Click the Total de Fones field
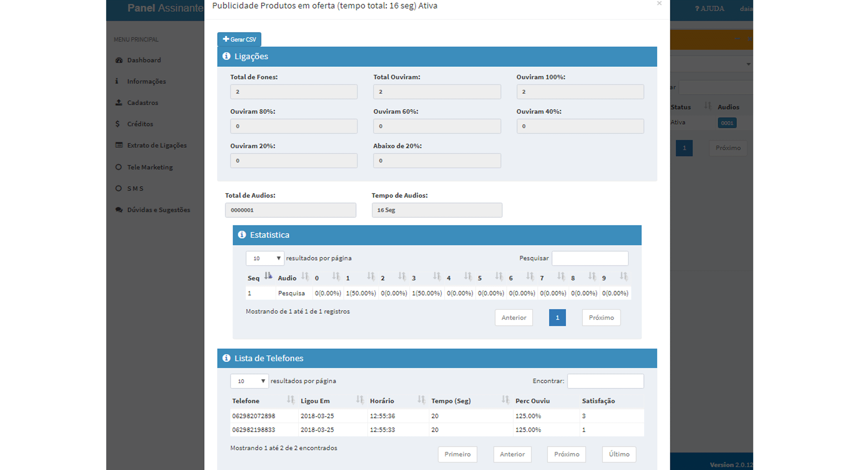868x470 pixels. [294, 92]
